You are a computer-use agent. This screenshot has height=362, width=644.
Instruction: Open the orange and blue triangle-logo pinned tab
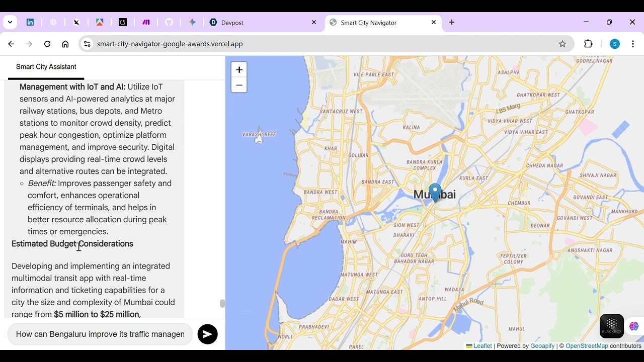pyautogui.click(x=100, y=22)
